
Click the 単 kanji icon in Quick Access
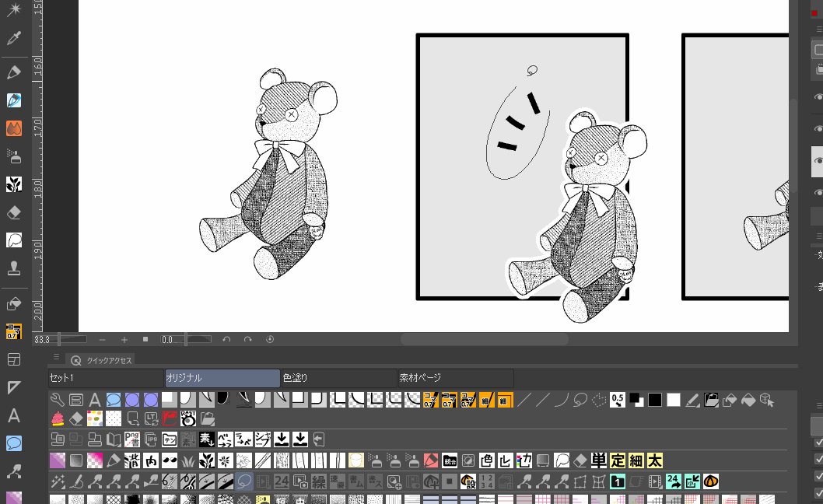coord(599,461)
